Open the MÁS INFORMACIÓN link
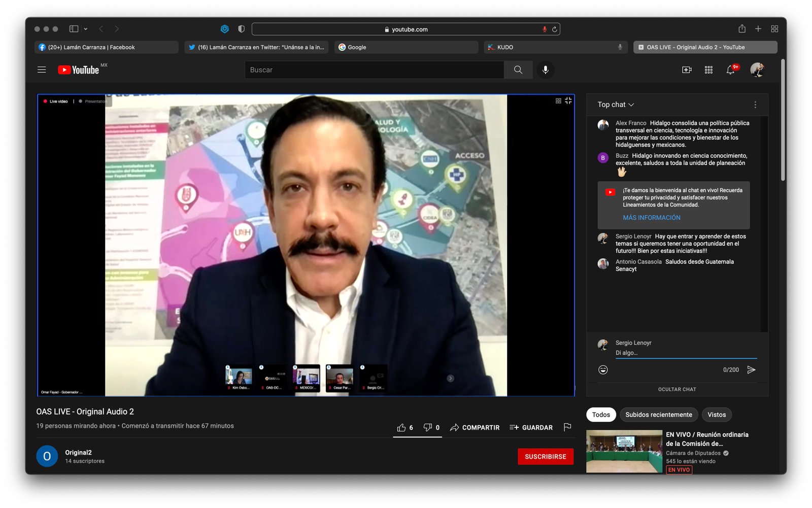This screenshot has width=812, height=508. [x=652, y=218]
